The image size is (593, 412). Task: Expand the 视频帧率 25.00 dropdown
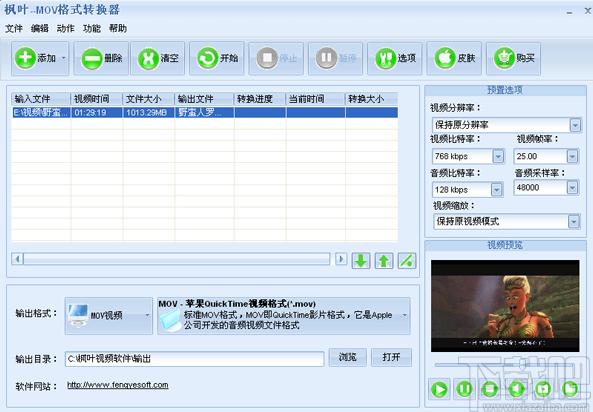point(572,156)
